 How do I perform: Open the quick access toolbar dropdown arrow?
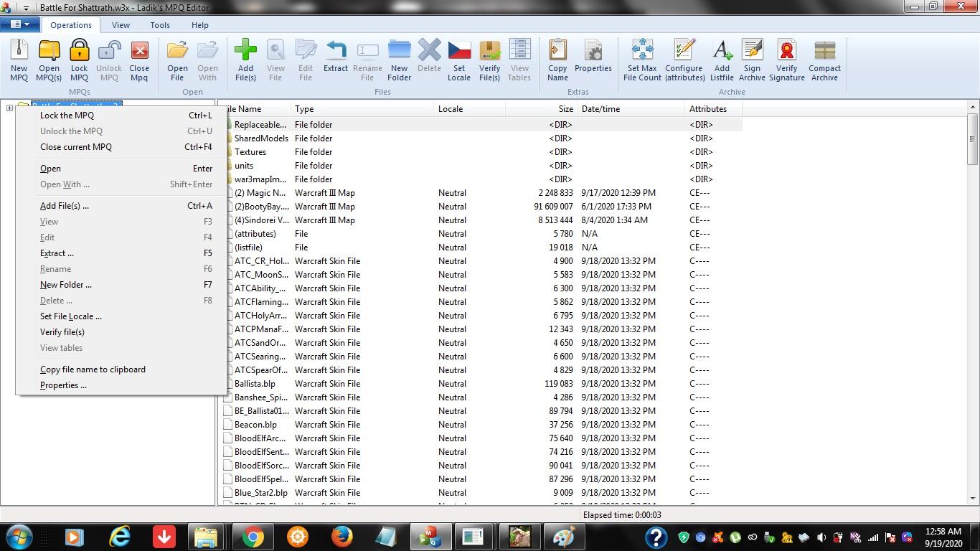coord(26,7)
